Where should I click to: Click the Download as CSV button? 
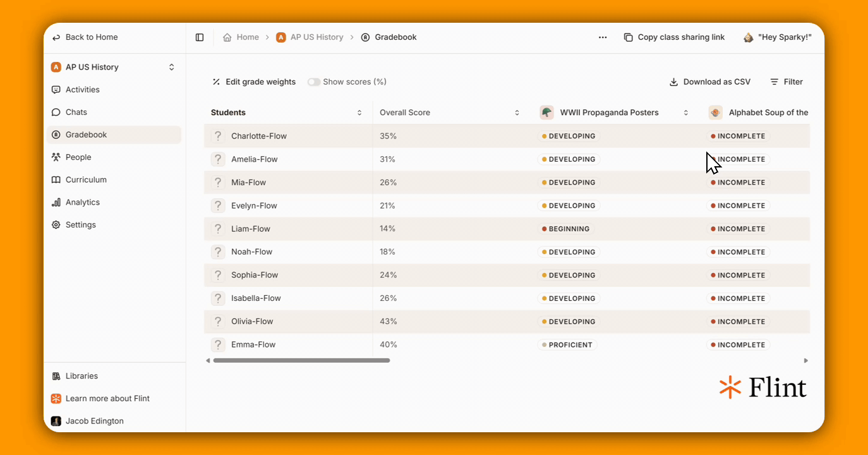[710, 82]
